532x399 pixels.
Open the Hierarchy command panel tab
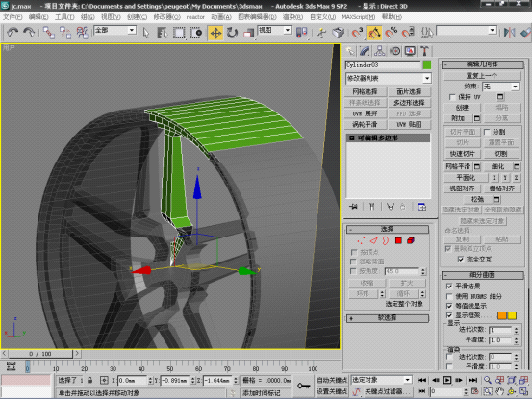click(379, 51)
